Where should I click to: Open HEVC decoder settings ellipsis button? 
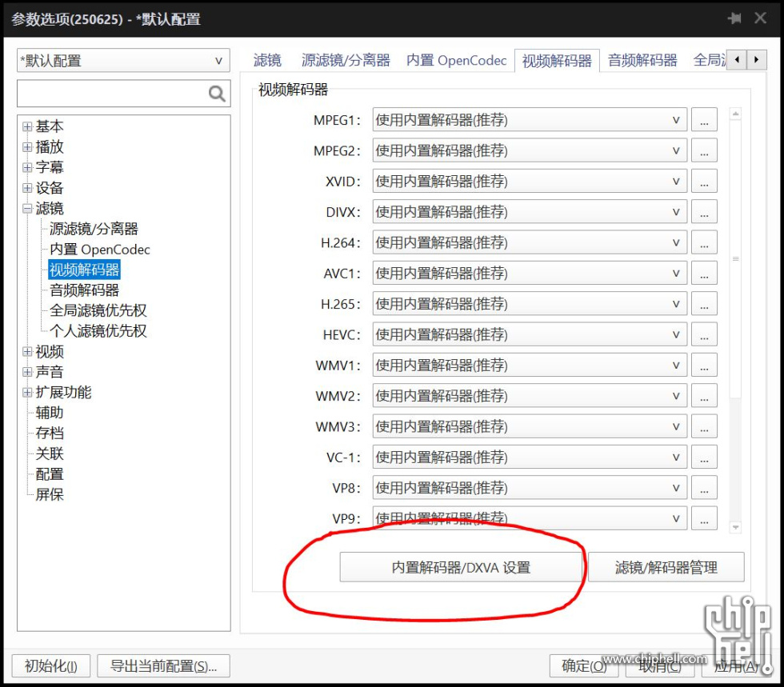click(x=704, y=334)
